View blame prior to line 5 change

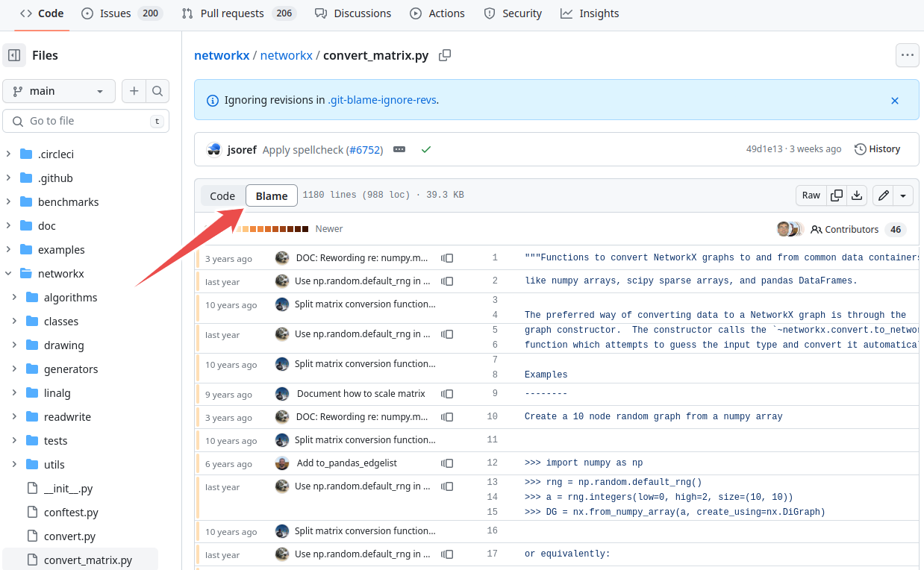click(x=447, y=334)
